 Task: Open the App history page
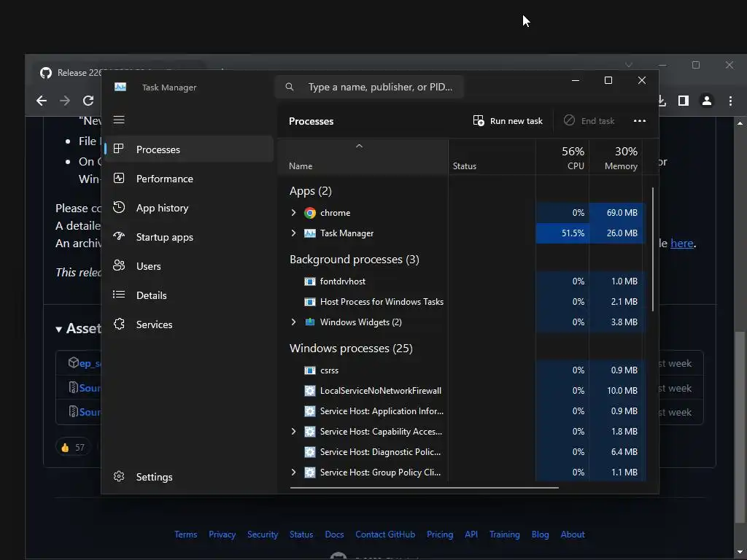tap(189, 208)
